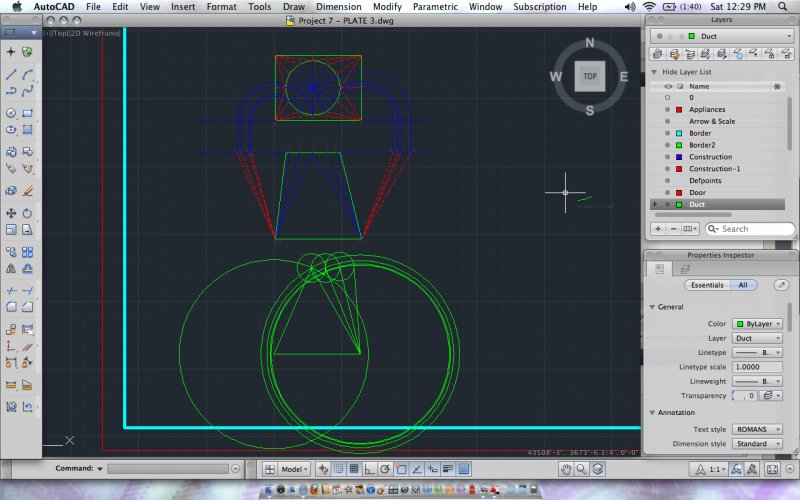Open the Modify menu
Screen dimensions: 800x500
point(387,7)
